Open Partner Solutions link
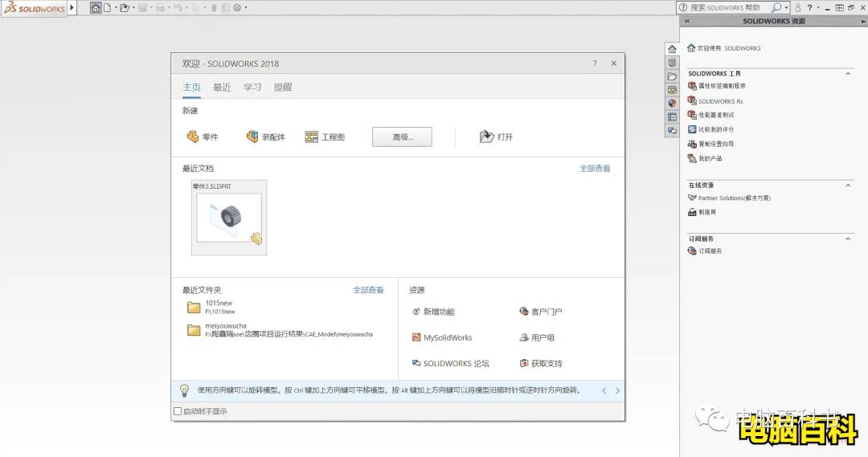This screenshot has width=868, height=457. [729, 198]
